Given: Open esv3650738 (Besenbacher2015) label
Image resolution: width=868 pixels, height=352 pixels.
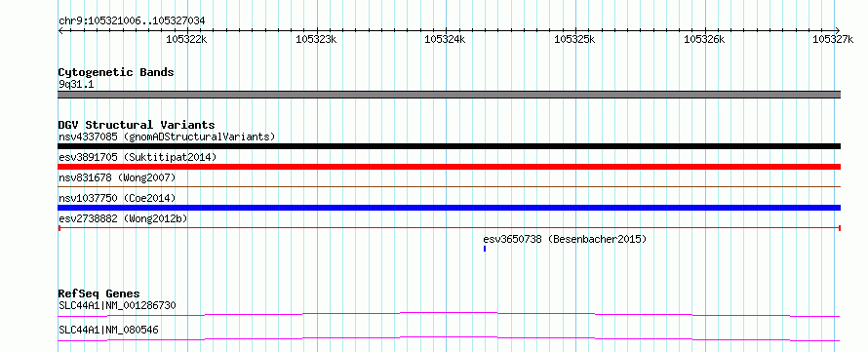Looking at the screenshot, I should coord(565,240).
